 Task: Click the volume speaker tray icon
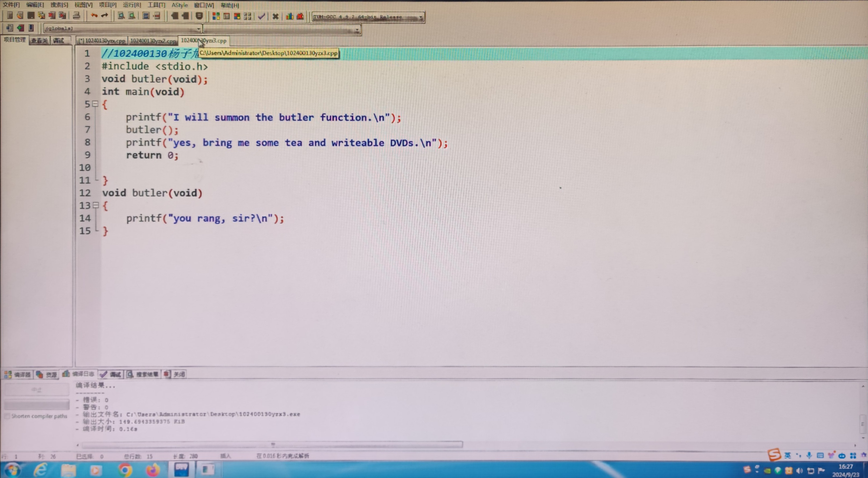[x=799, y=470]
